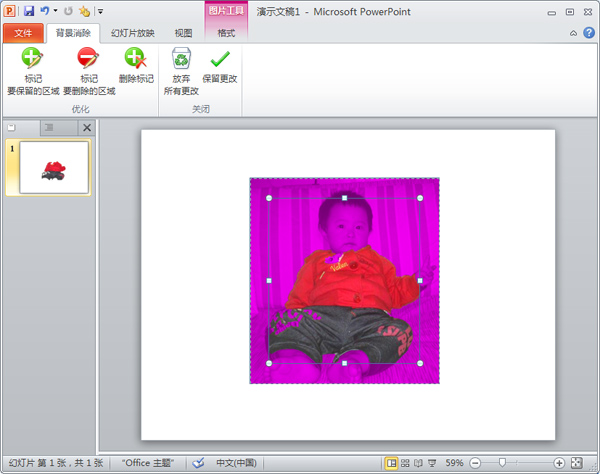Switch to Reading view
This screenshot has height=474, width=600.
pyautogui.click(x=418, y=463)
